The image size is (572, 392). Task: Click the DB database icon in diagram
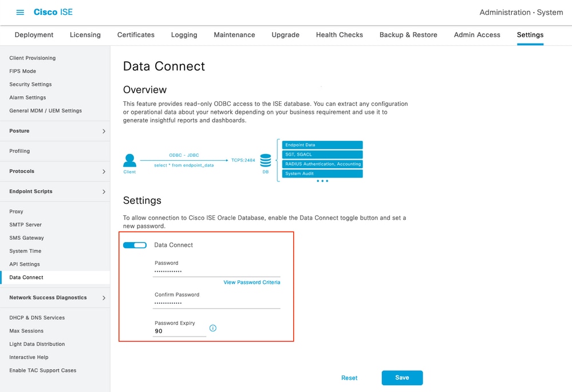pos(266,160)
